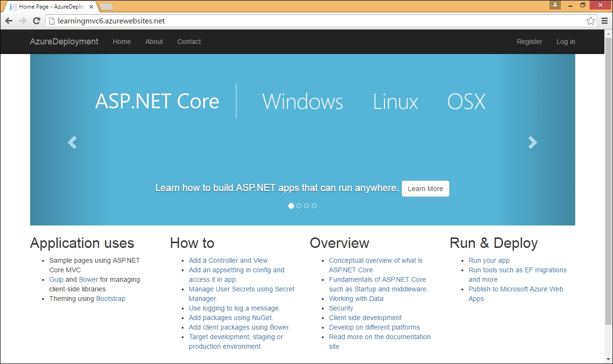Viewport: 613px width, 364px height.
Task: Open the Contact nav item
Action: click(189, 42)
